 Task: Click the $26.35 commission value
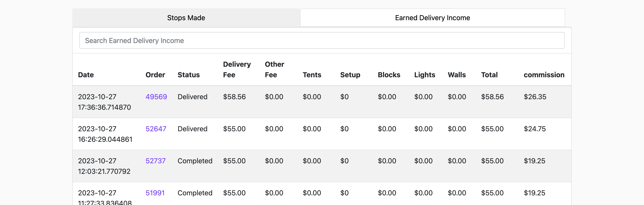(x=535, y=97)
